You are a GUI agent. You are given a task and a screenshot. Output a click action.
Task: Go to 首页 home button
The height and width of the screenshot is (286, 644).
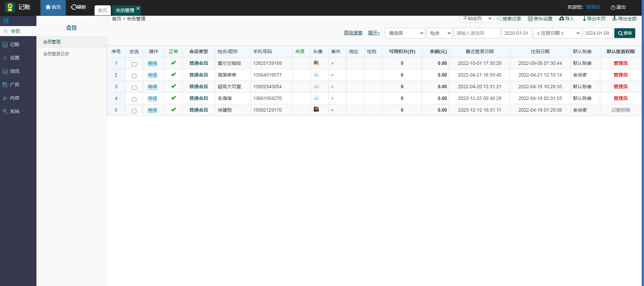pos(53,7)
